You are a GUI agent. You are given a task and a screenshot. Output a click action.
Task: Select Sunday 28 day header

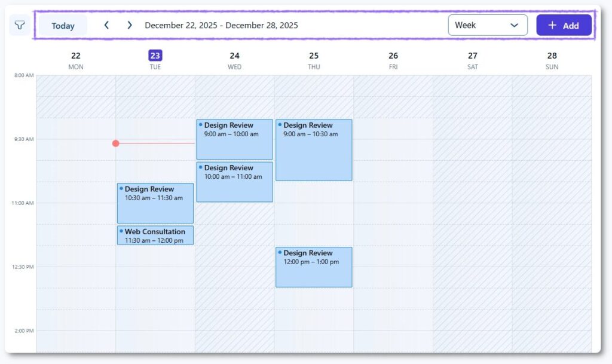click(552, 60)
